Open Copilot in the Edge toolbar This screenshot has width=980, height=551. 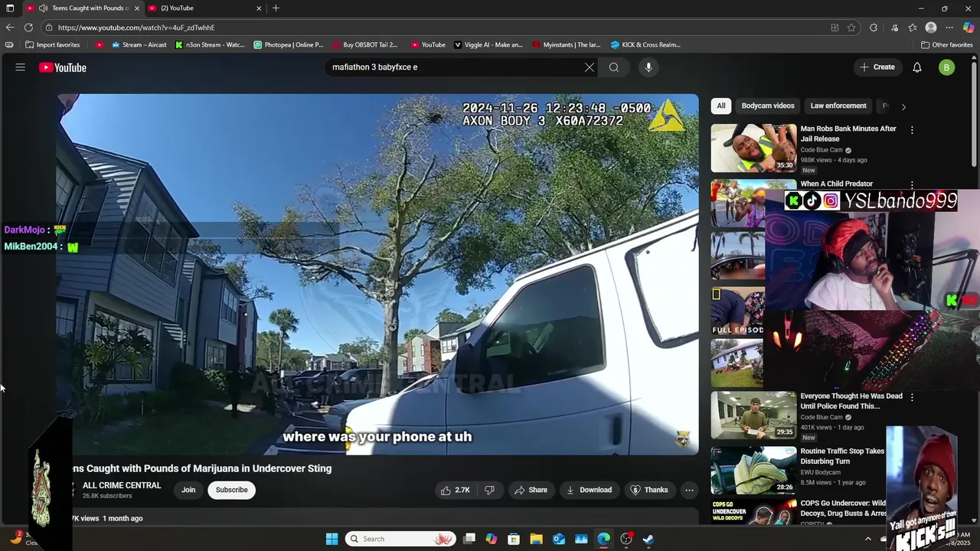[x=969, y=28]
